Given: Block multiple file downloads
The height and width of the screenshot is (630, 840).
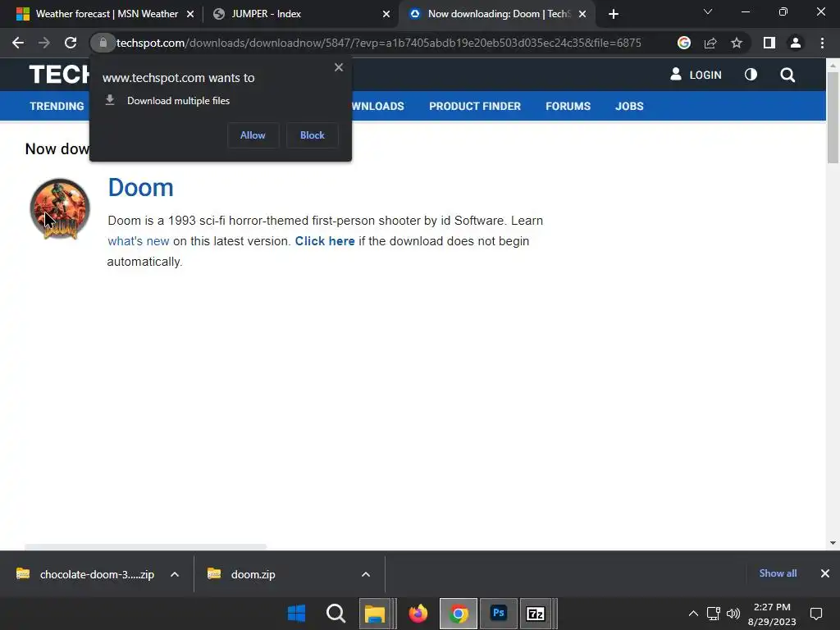Looking at the screenshot, I should (x=313, y=135).
